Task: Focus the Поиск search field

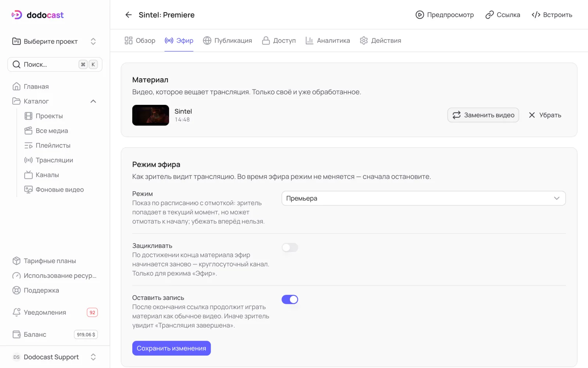Action: [x=55, y=64]
